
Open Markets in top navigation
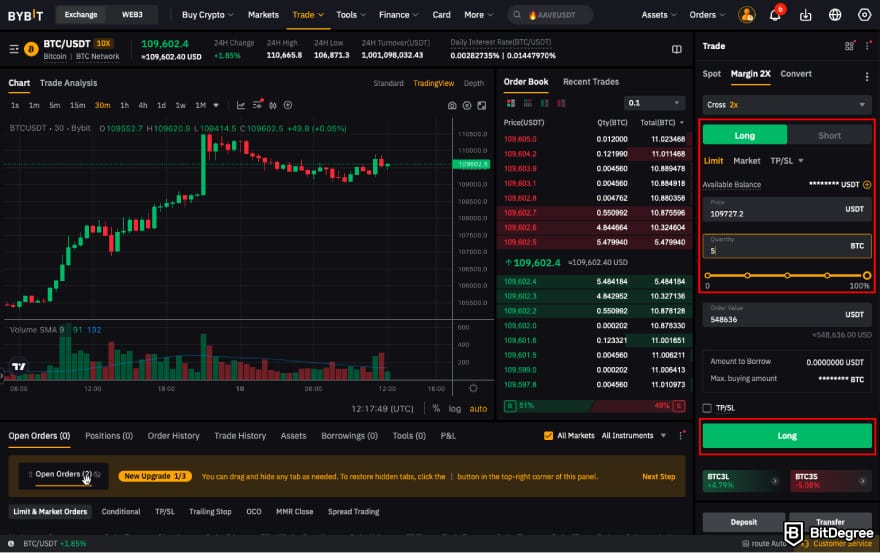263,15
